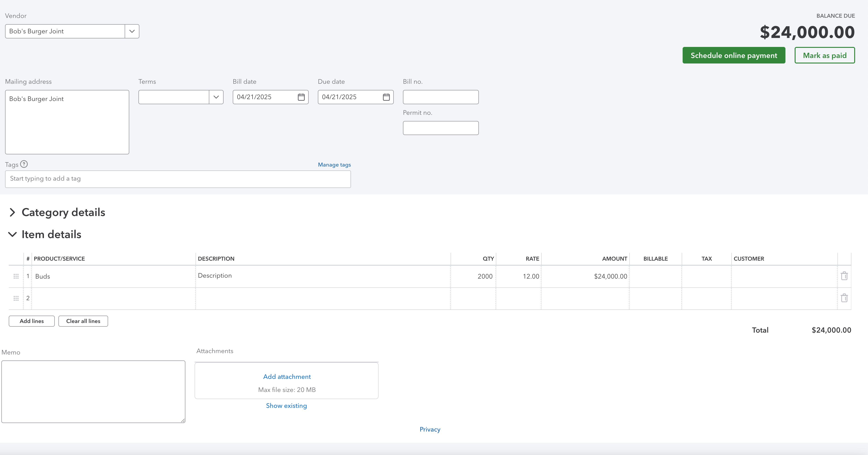Expand the Category details section
868x455 pixels.
[x=12, y=212]
